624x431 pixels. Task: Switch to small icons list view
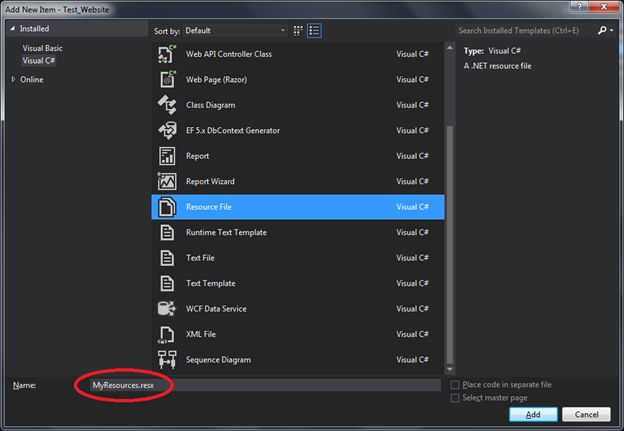coord(314,31)
